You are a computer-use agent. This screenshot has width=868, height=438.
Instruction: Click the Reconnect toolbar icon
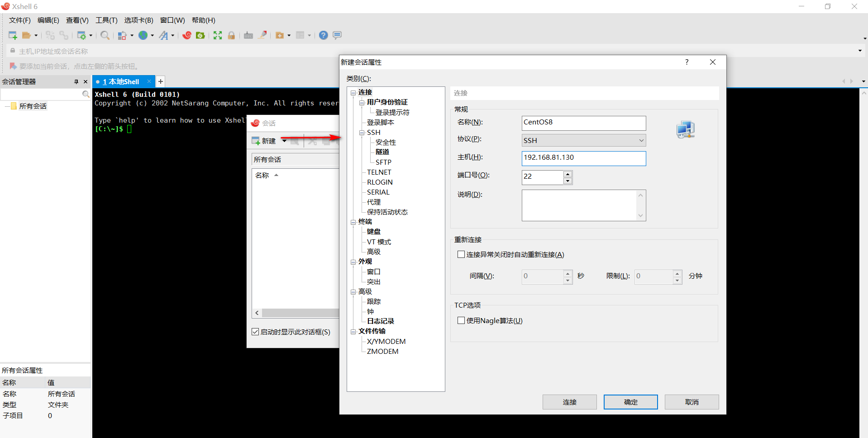pos(50,35)
